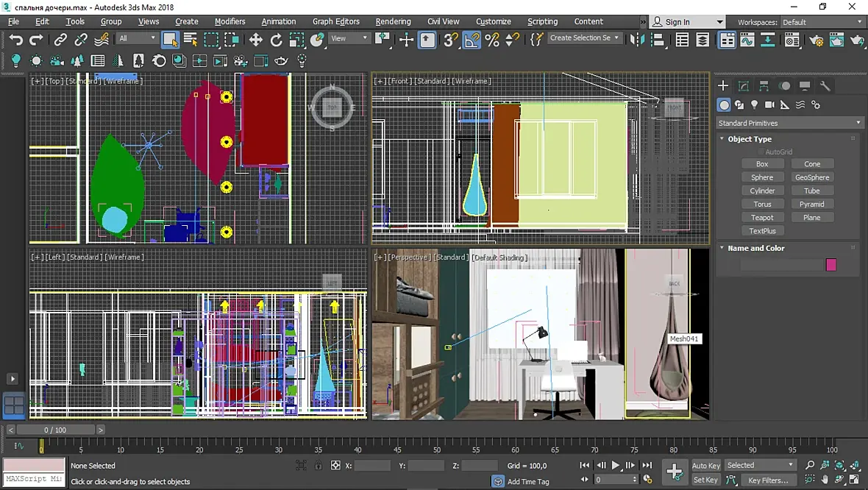868x490 pixels.
Task: Select the Move tool in main toolbar
Action: pyautogui.click(x=256, y=40)
